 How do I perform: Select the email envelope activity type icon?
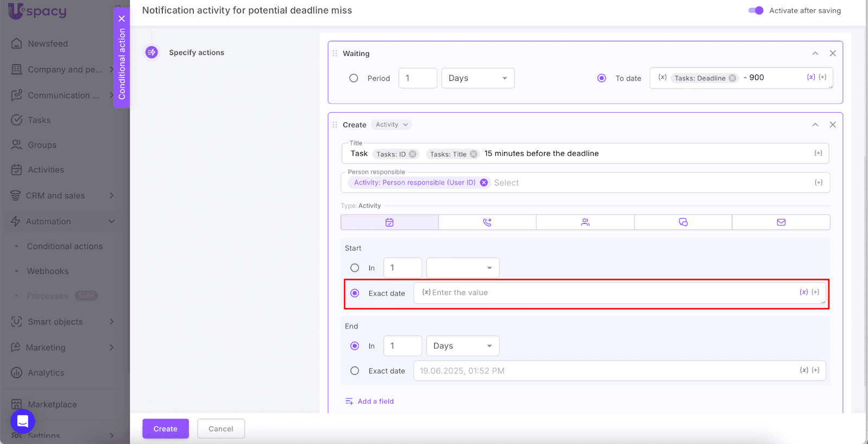tap(781, 223)
